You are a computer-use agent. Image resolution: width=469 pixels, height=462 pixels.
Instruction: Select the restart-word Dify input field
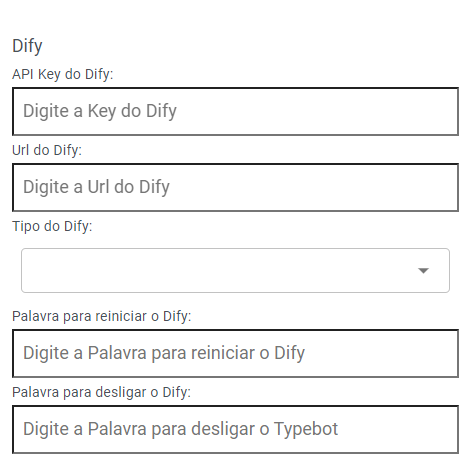[x=235, y=353]
